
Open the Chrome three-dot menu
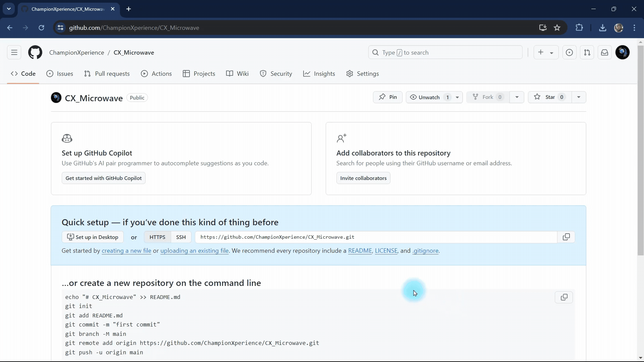click(634, 28)
